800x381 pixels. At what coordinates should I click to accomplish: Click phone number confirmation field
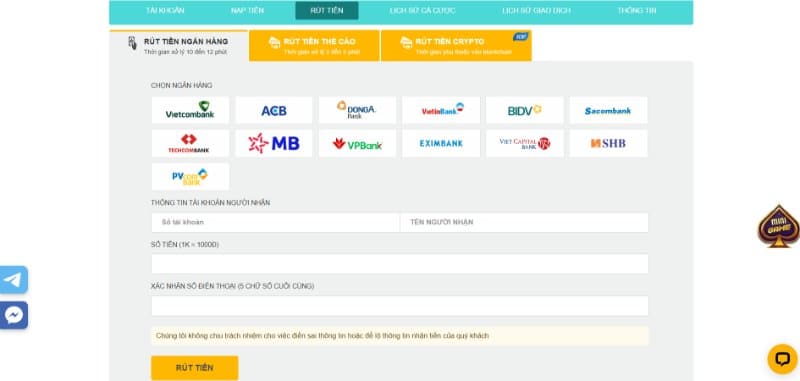pos(399,306)
